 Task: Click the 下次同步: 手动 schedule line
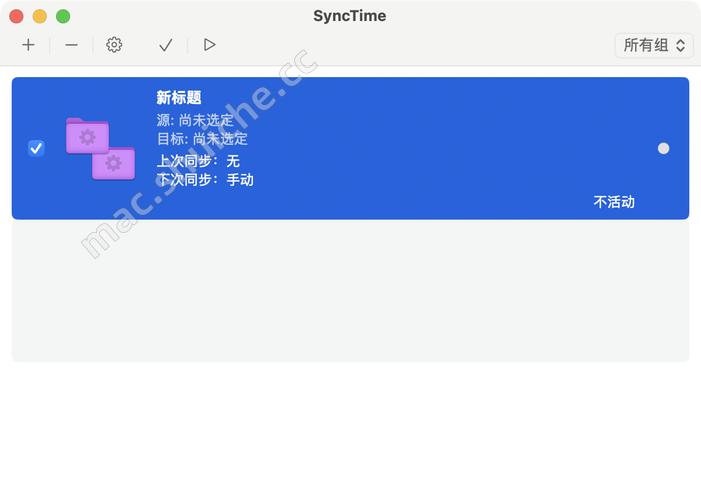click(x=205, y=180)
